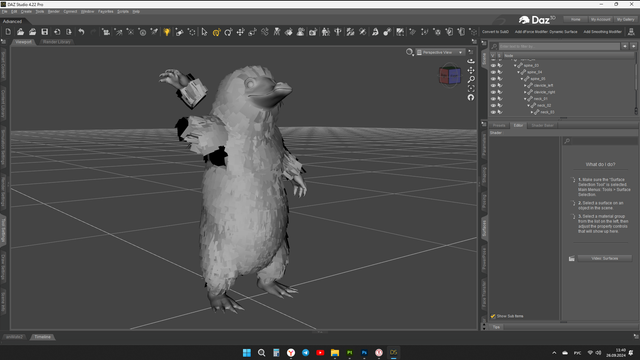This screenshot has width=640, height=360.
Task: Select the arrow Node Selection tool
Action: click(x=204, y=32)
